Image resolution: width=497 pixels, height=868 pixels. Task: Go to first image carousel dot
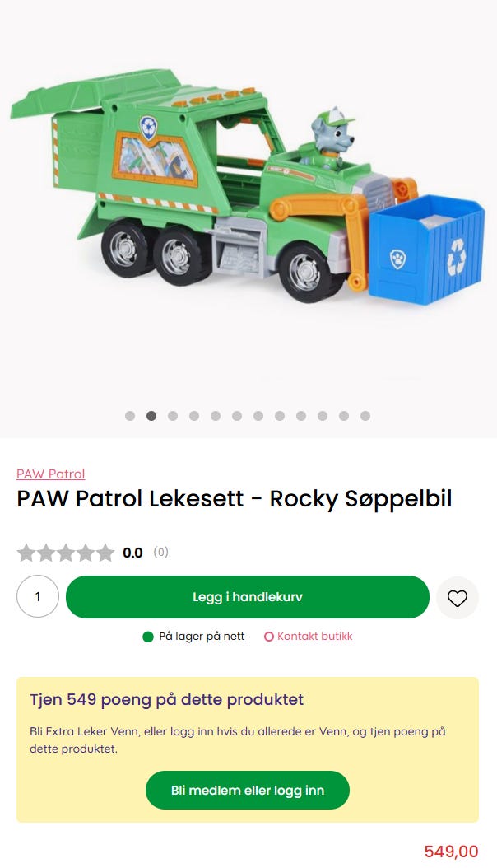[x=130, y=416]
